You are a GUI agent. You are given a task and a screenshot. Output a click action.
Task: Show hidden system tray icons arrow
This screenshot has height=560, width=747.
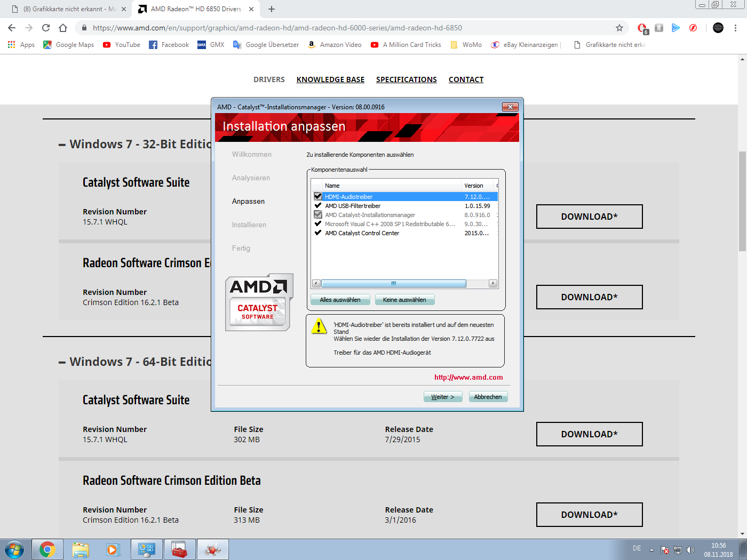[651, 550]
